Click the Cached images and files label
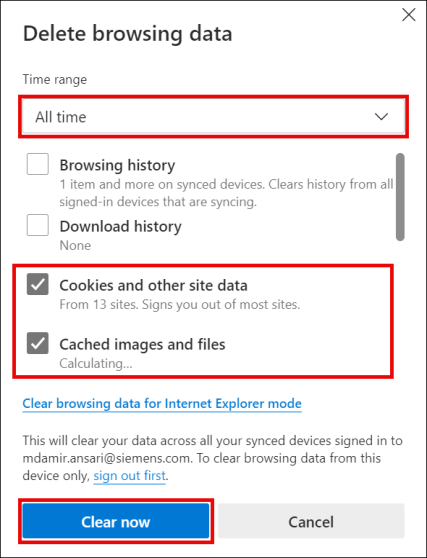 click(142, 344)
